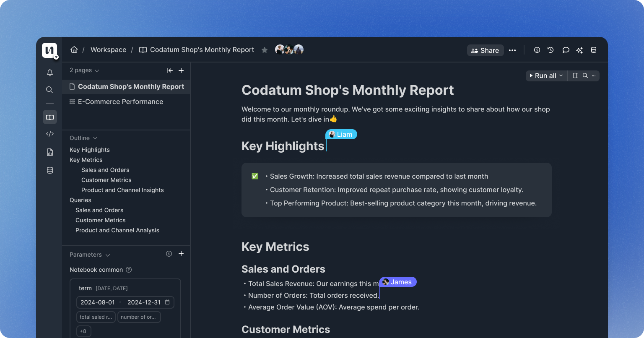
Task: Expand the Parameters section chevron
Action: (x=108, y=255)
